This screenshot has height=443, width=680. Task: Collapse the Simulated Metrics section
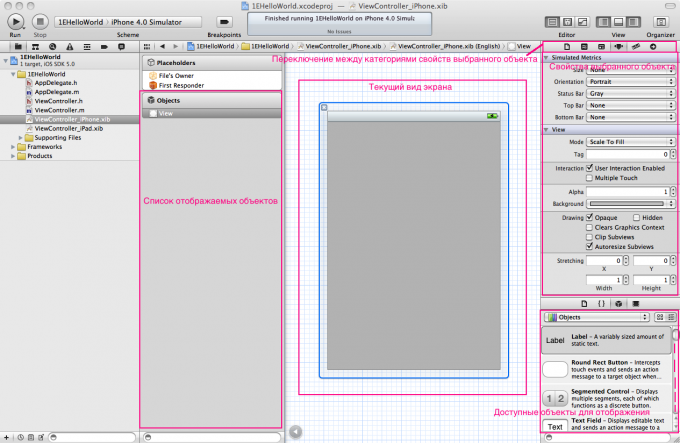pos(546,57)
